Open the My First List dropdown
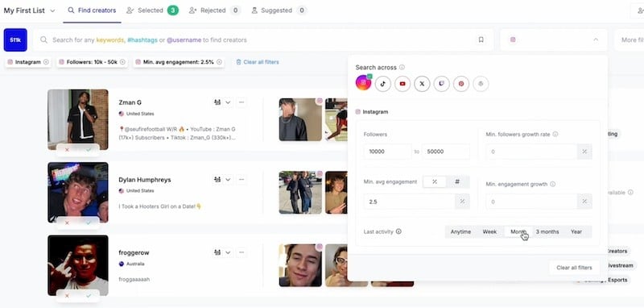 pos(29,10)
